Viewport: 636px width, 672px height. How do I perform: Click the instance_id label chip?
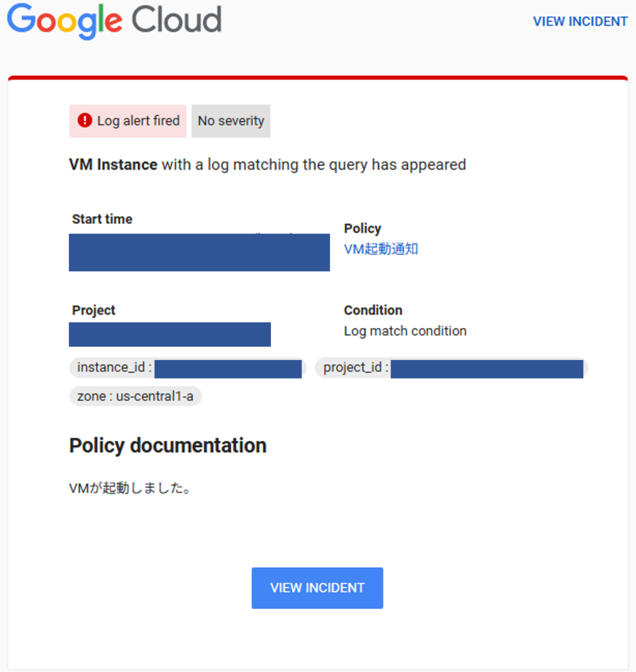coord(188,368)
